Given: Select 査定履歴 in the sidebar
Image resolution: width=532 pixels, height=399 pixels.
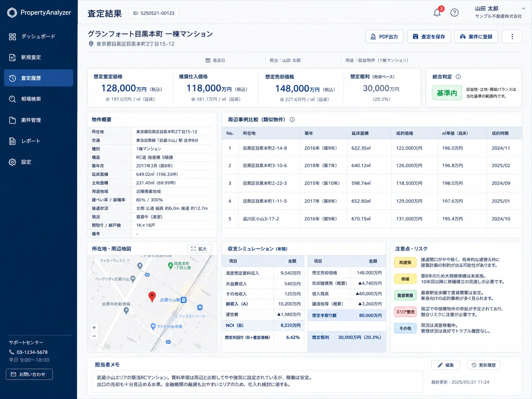Looking at the screenshot, I should click(x=39, y=78).
